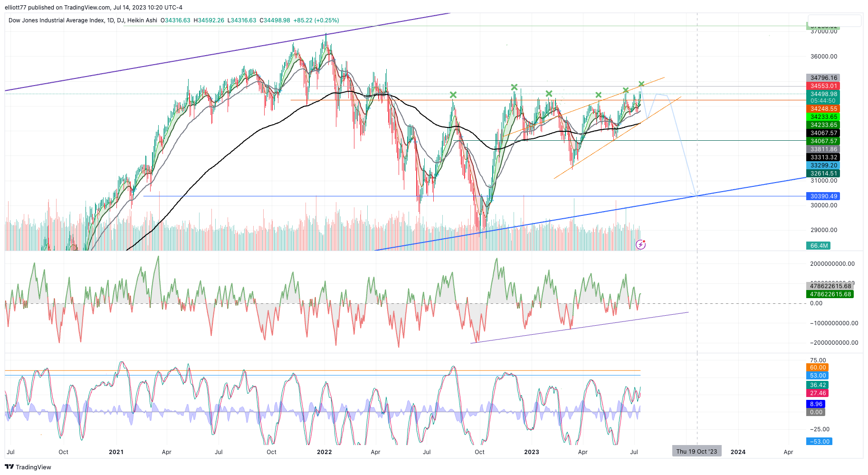Click the teal 36.42 oscillator value label
This screenshot has height=475, width=868.
pyautogui.click(x=818, y=385)
